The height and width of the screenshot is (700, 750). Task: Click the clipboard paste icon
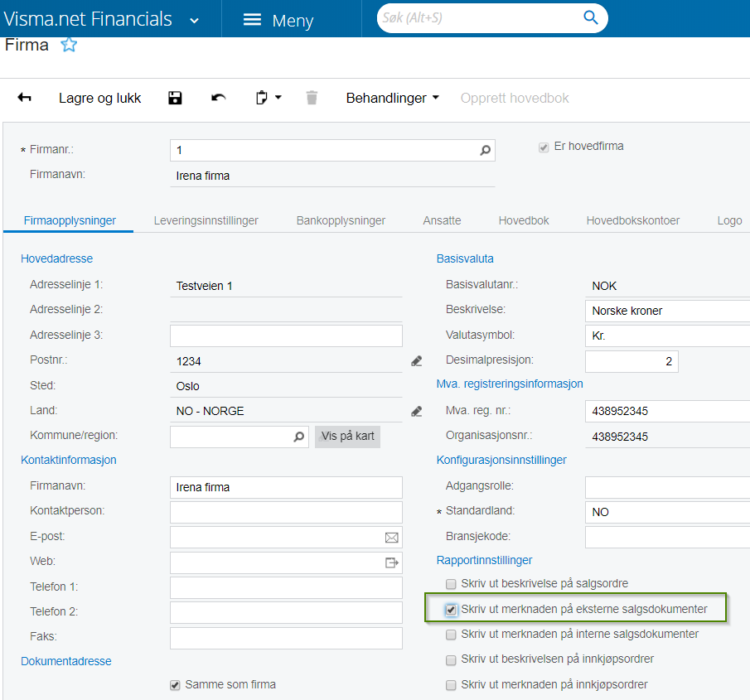(x=262, y=98)
